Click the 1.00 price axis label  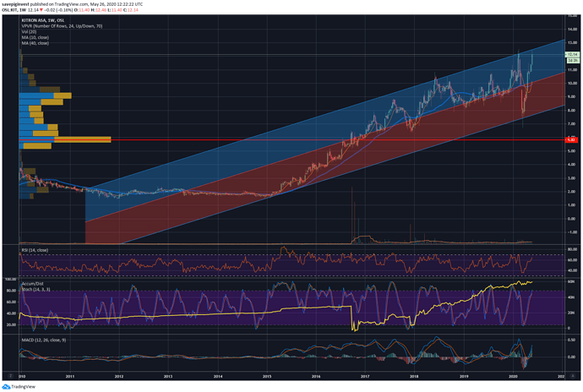click(x=572, y=205)
